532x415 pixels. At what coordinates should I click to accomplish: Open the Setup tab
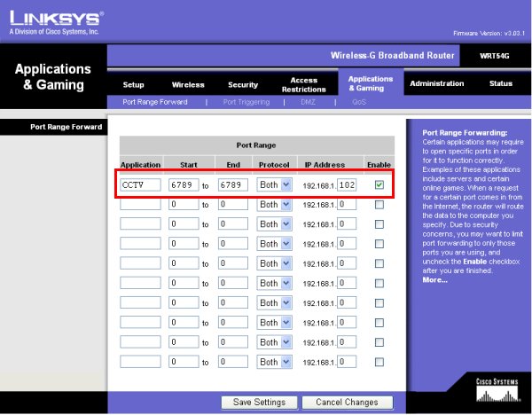point(133,84)
